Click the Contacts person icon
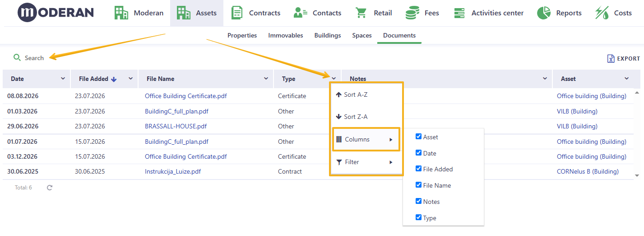This screenshot has height=236, width=644. pos(300,13)
